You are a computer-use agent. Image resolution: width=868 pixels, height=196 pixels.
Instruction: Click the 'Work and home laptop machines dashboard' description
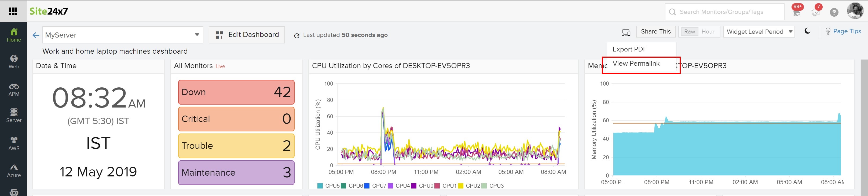tap(115, 51)
